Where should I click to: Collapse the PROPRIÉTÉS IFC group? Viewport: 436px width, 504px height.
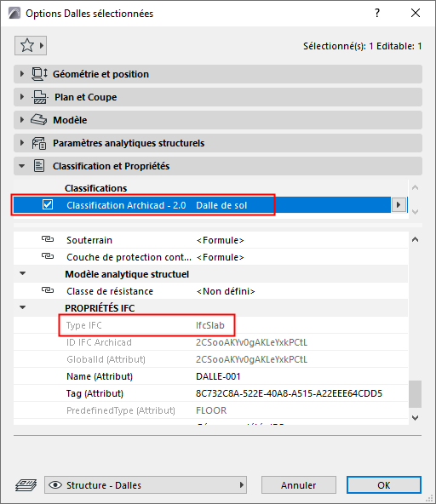22,307
